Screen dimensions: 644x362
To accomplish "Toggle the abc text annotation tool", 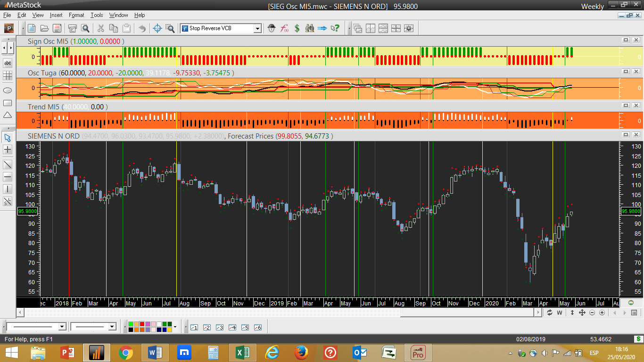I will [8, 63].
